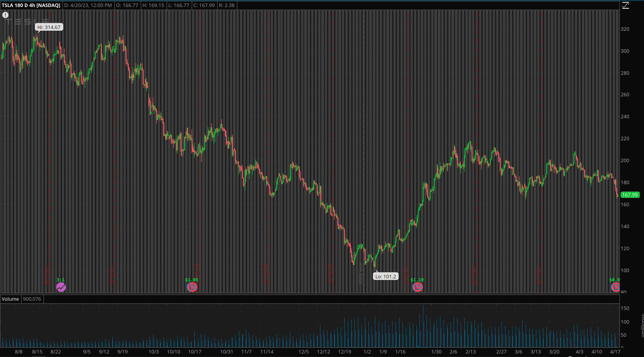Click the Volume study label
The height and width of the screenshot is (357, 644).
(x=10, y=299)
